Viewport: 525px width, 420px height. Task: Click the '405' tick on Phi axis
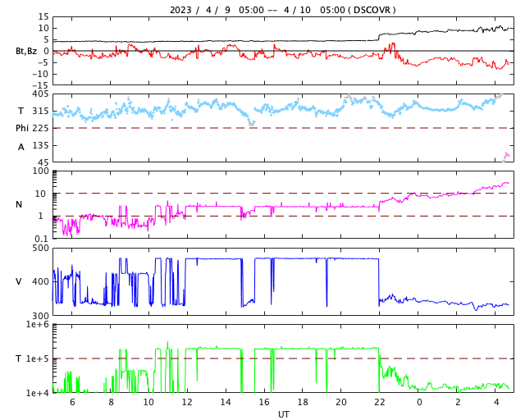pyautogui.click(x=40, y=94)
